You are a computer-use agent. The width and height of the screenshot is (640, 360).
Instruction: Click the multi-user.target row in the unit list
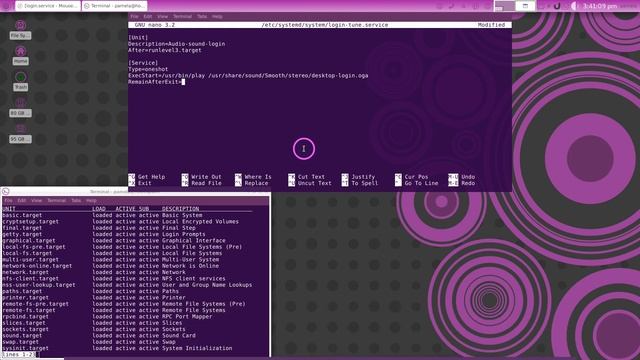[x=110, y=260]
